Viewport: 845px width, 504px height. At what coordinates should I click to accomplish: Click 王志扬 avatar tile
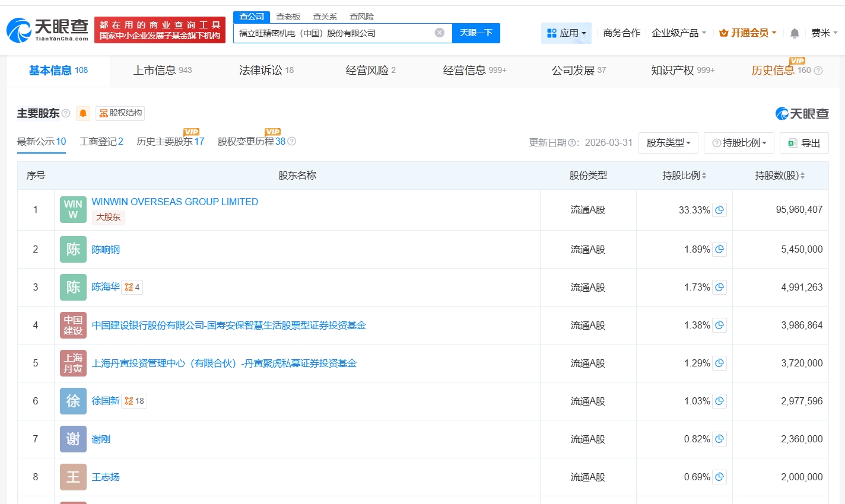tap(73, 477)
